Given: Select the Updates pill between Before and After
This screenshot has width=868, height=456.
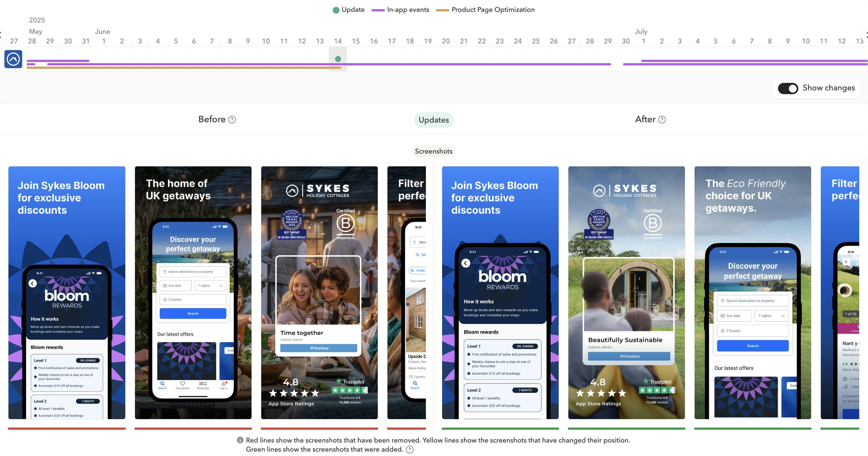Looking at the screenshot, I should pos(434,120).
